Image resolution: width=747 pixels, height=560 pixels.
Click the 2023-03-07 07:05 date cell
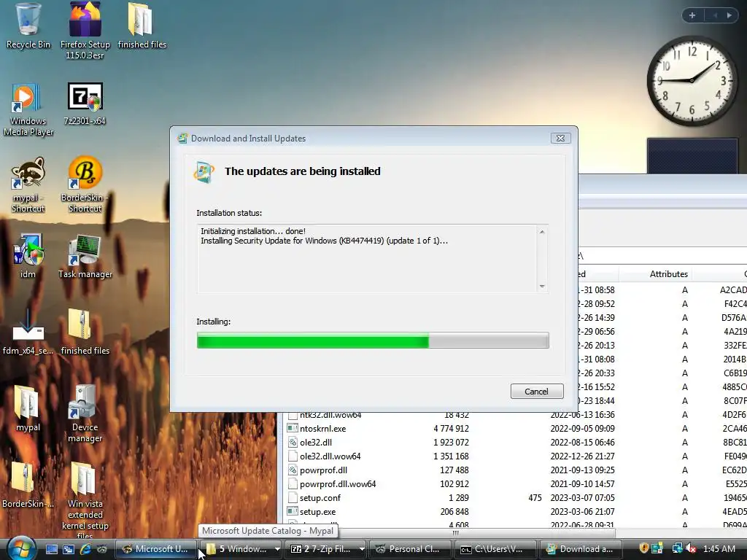click(582, 497)
